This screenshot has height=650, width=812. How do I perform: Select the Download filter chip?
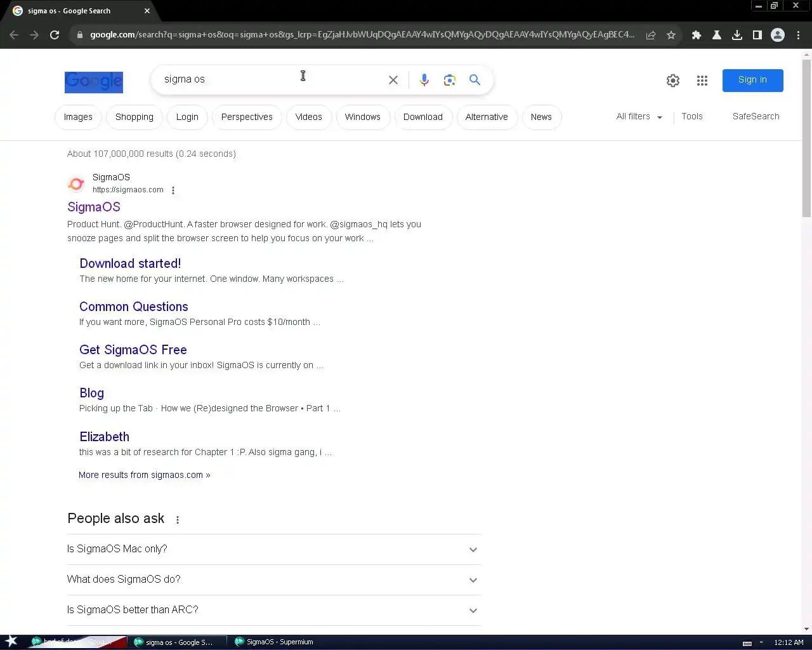pos(423,117)
